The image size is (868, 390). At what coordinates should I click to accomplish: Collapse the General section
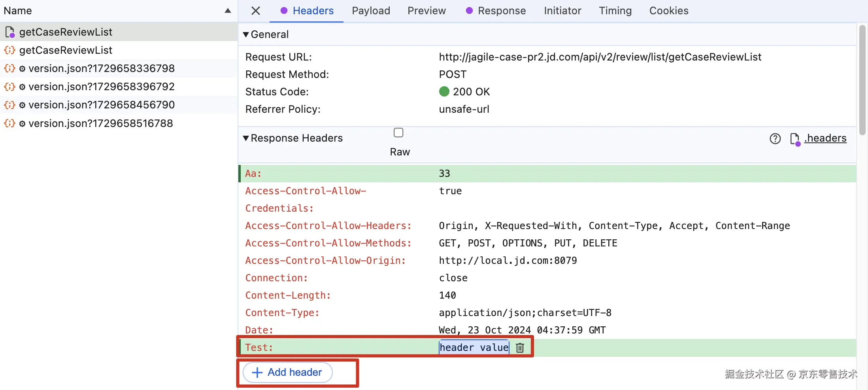point(246,34)
